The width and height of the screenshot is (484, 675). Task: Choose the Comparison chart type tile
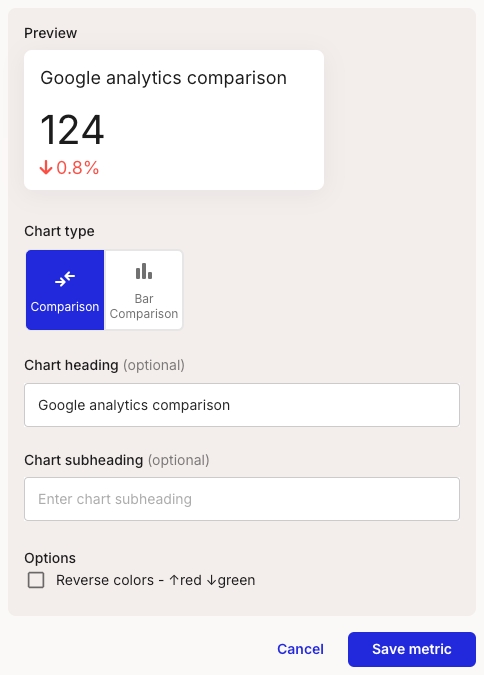point(65,290)
